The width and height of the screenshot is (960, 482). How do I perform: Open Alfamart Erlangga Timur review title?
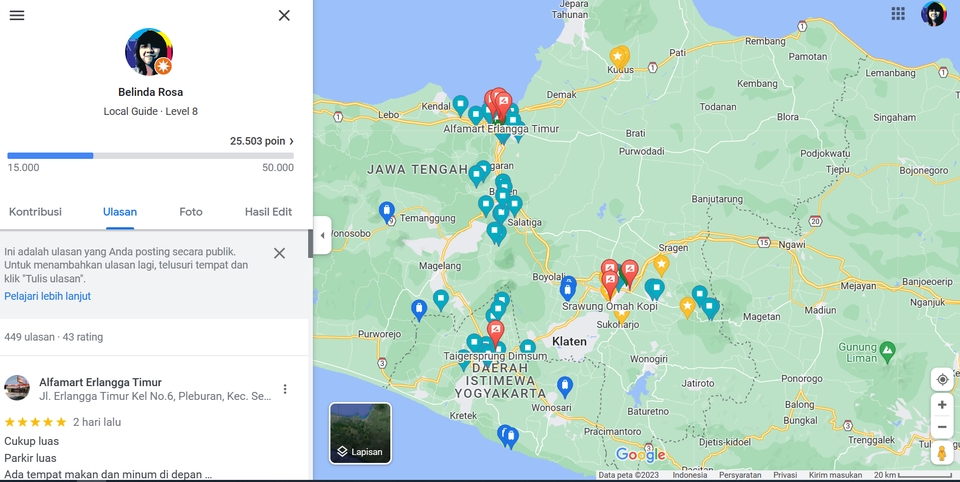point(100,382)
